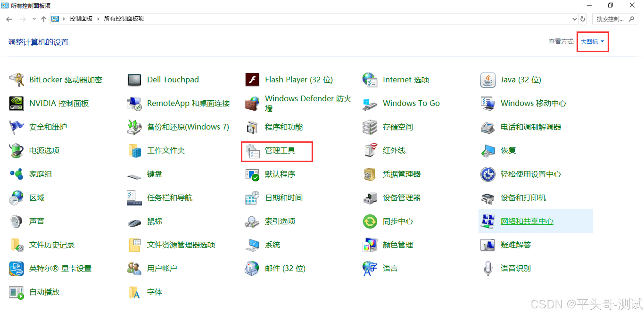Open the 颜色管理 link
644x315 pixels.
point(398,245)
